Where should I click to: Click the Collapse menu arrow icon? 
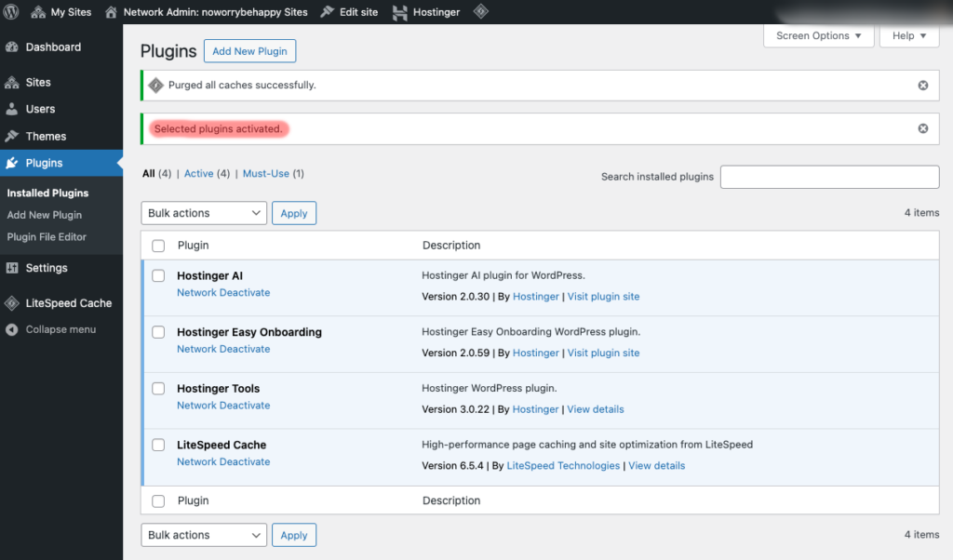click(12, 329)
